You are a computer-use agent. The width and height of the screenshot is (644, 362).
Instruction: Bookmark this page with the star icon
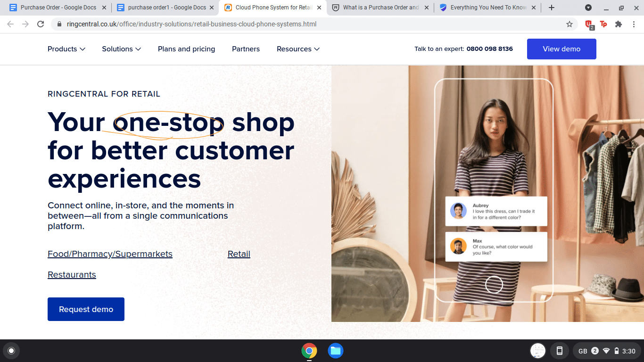point(570,24)
